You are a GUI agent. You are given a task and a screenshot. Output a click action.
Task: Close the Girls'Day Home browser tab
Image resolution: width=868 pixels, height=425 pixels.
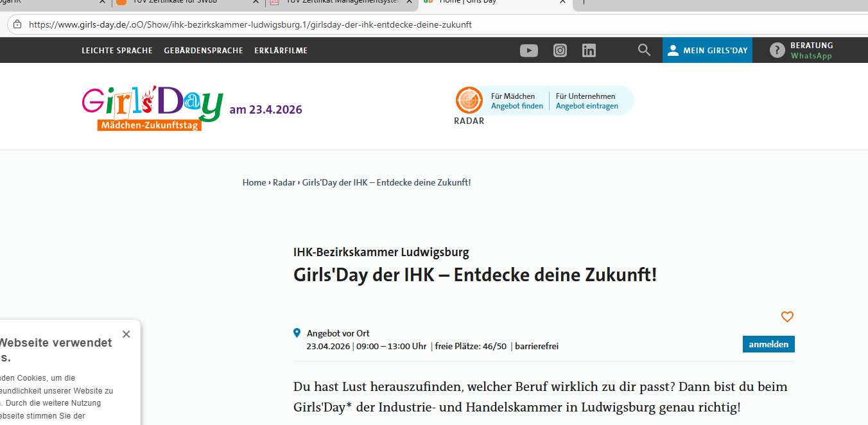point(563,2)
